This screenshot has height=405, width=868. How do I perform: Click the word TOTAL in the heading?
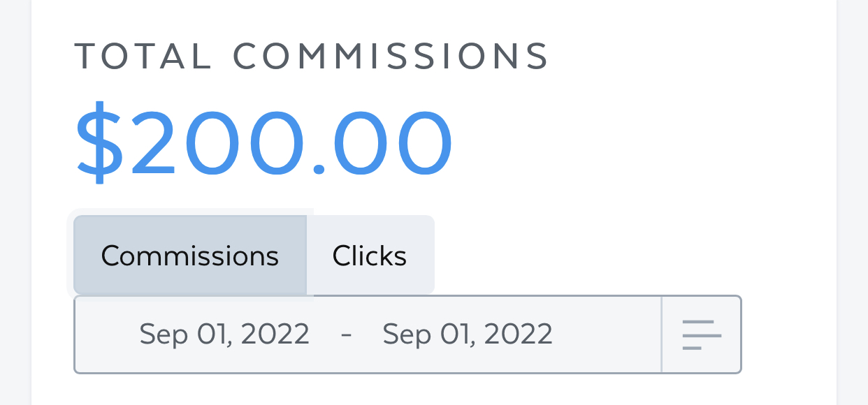coord(143,56)
